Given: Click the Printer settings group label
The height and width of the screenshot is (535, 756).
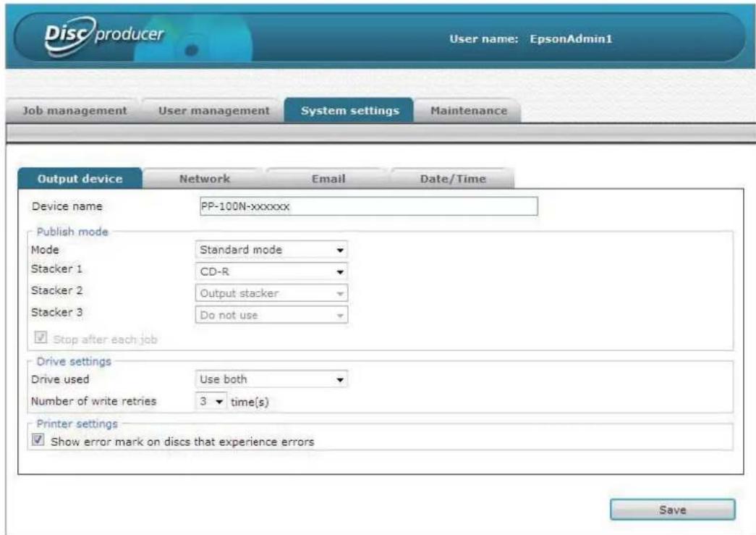Looking at the screenshot, I should click(77, 424).
